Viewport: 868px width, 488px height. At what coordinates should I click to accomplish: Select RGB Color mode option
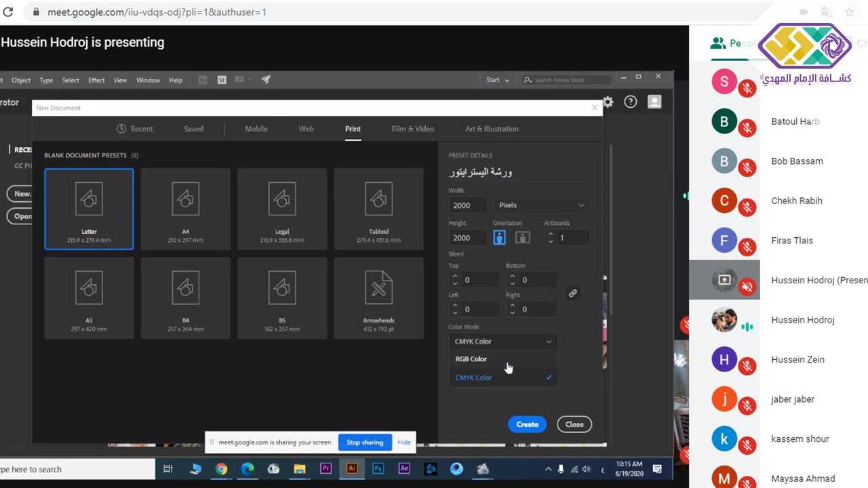[471, 359]
